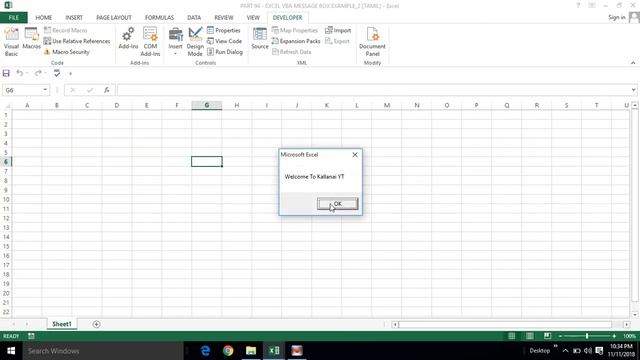The width and height of the screenshot is (640, 360).
Task: Switch to Page Break Preview
Action: click(x=547, y=336)
